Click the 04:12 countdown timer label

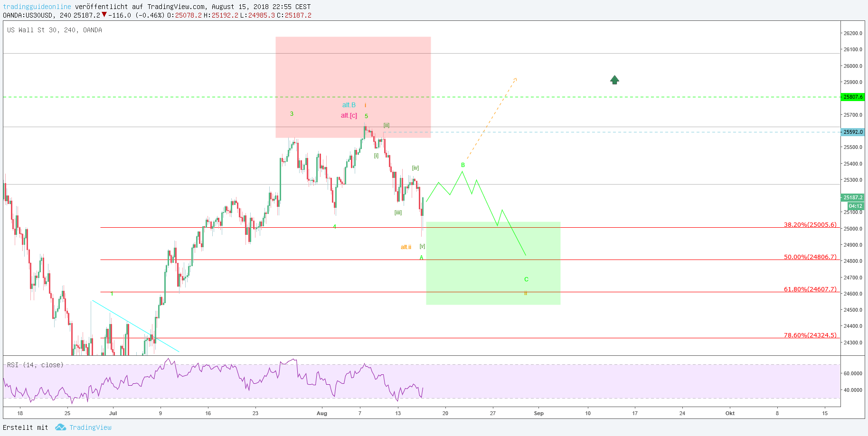tap(856, 206)
